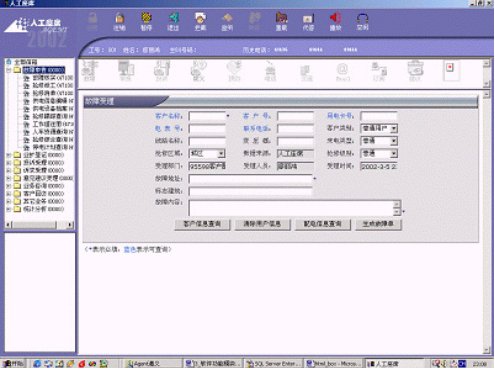Collapse the highlighted 故障受理 tree folder

[9, 70]
